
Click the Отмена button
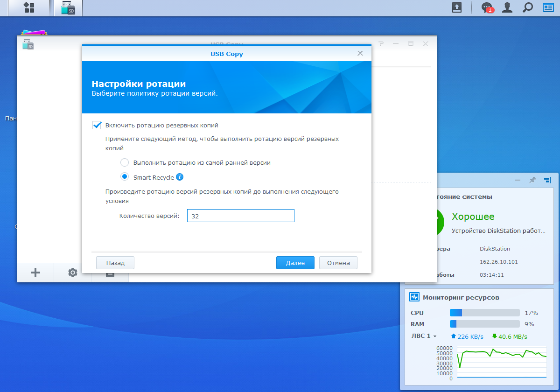pyautogui.click(x=338, y=263)
